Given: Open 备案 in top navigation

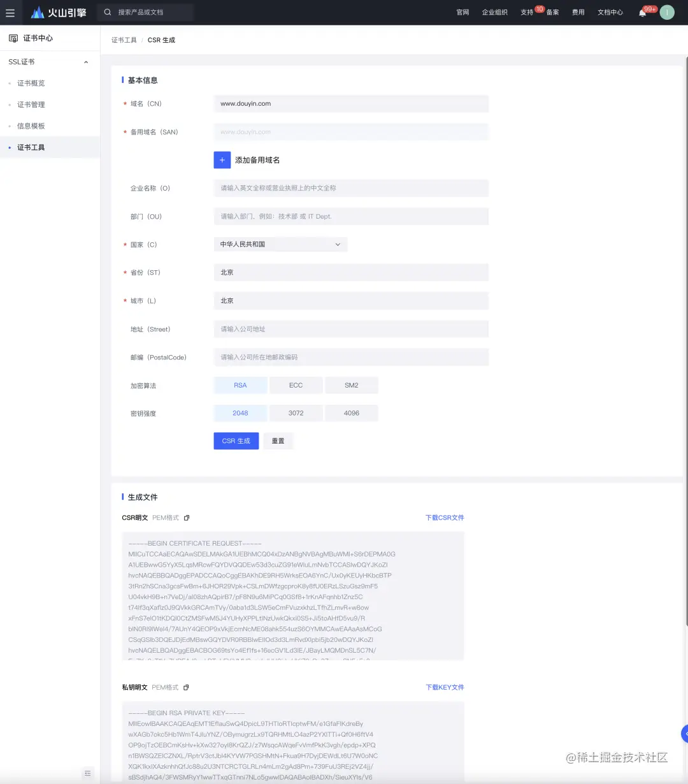Looking at the screenshot, I should click(552, 13).
